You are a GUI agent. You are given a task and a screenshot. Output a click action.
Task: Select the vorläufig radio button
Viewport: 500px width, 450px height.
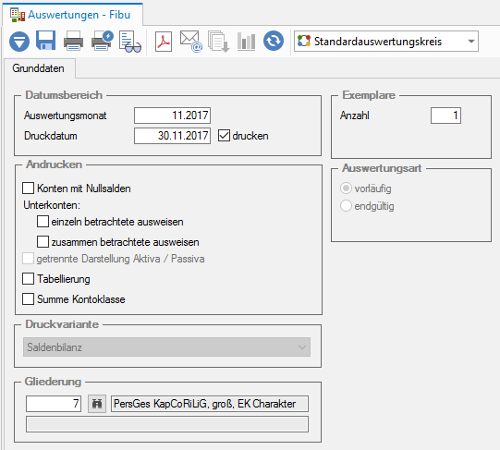346,188
